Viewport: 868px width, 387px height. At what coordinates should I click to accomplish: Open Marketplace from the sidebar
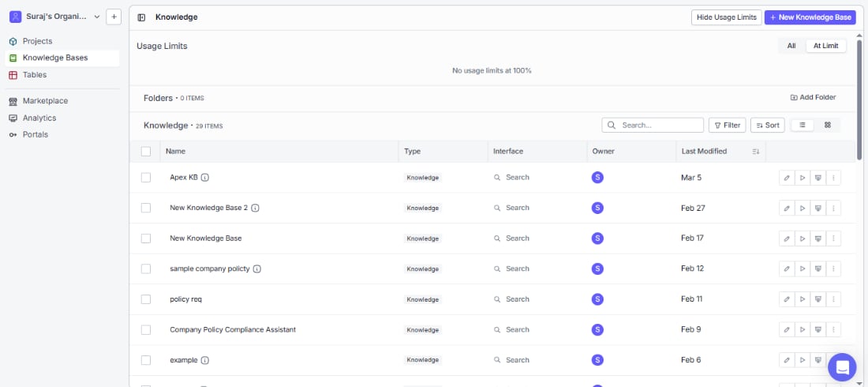click(x=62, y=101)
